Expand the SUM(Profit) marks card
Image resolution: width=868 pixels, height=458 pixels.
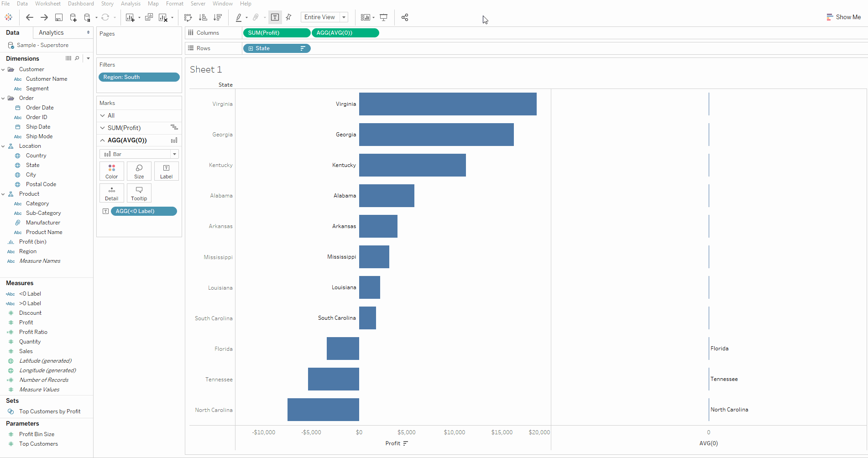tap(103, 128)
